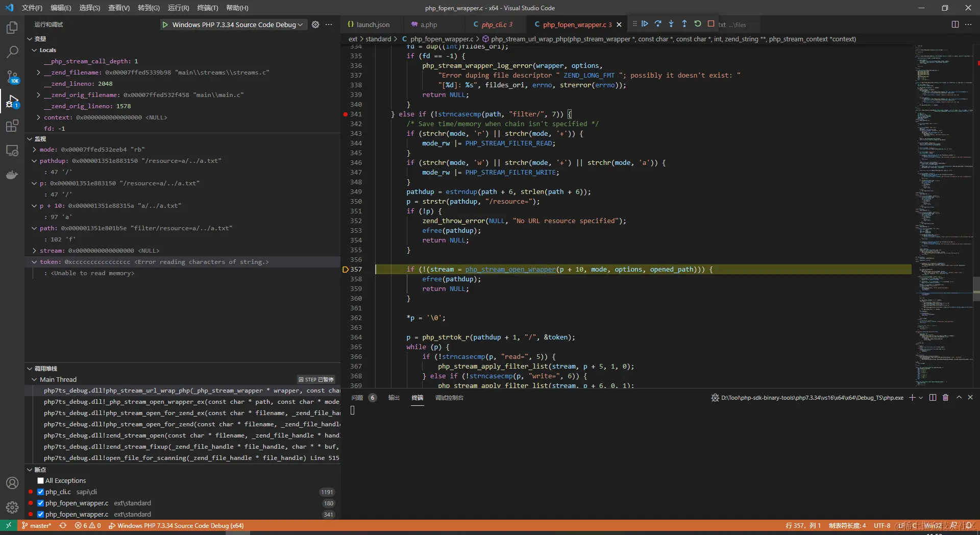Screen dimensions: 980x535
Task: Click the debug Step Over button
Action: click(x=658, y=24)
